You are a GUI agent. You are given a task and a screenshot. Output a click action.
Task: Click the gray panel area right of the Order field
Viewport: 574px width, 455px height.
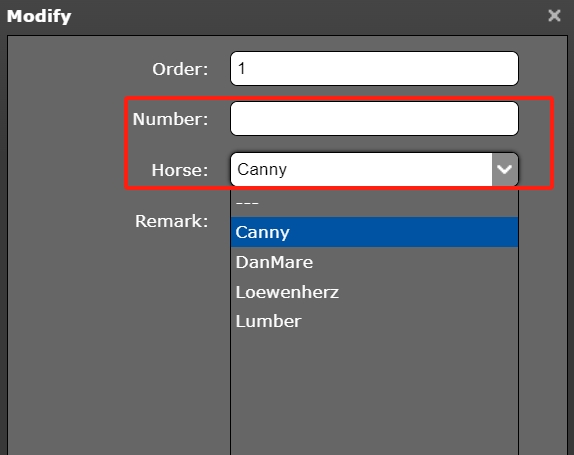pos(543,68)
